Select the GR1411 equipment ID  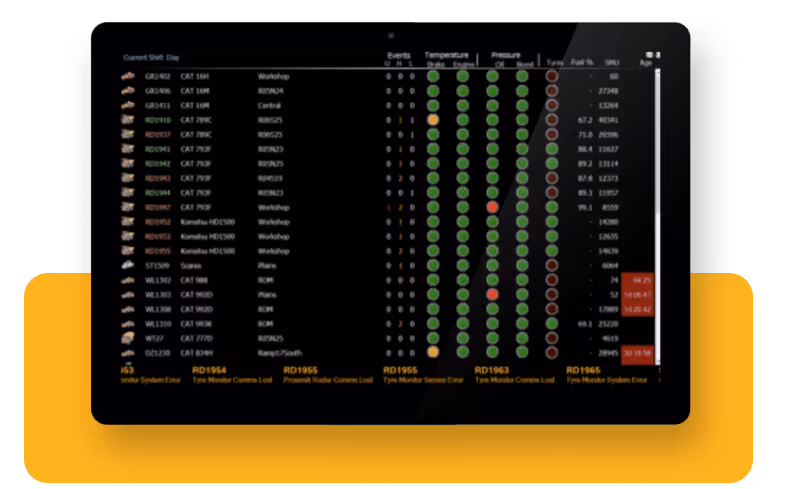coord(157,106)
